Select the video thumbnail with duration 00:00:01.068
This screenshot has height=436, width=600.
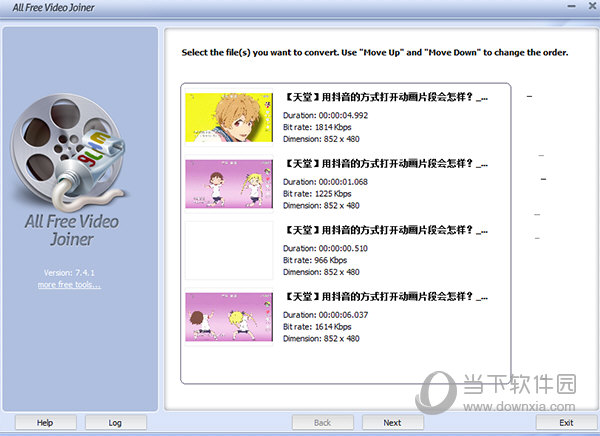click(x=229, y=184)
